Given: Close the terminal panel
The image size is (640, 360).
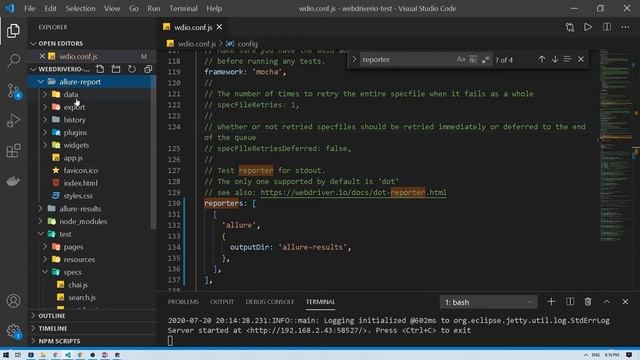Looking at the screenshot, I should [x=625, y=302].
